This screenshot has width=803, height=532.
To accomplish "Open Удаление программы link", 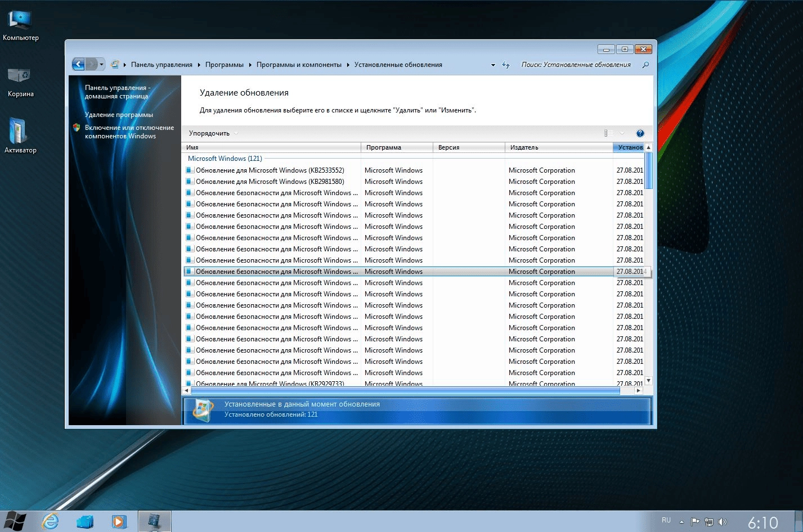I will pos(119,115).
